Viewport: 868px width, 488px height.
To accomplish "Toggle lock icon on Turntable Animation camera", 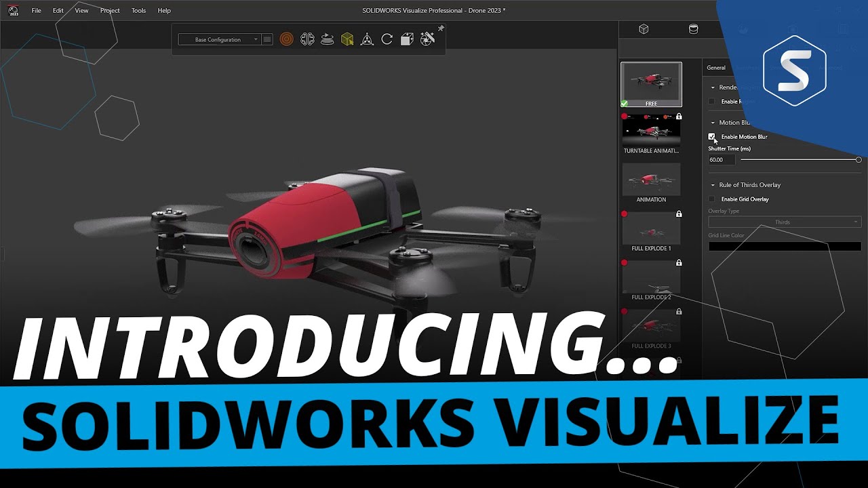I will [x=679, y=117].
